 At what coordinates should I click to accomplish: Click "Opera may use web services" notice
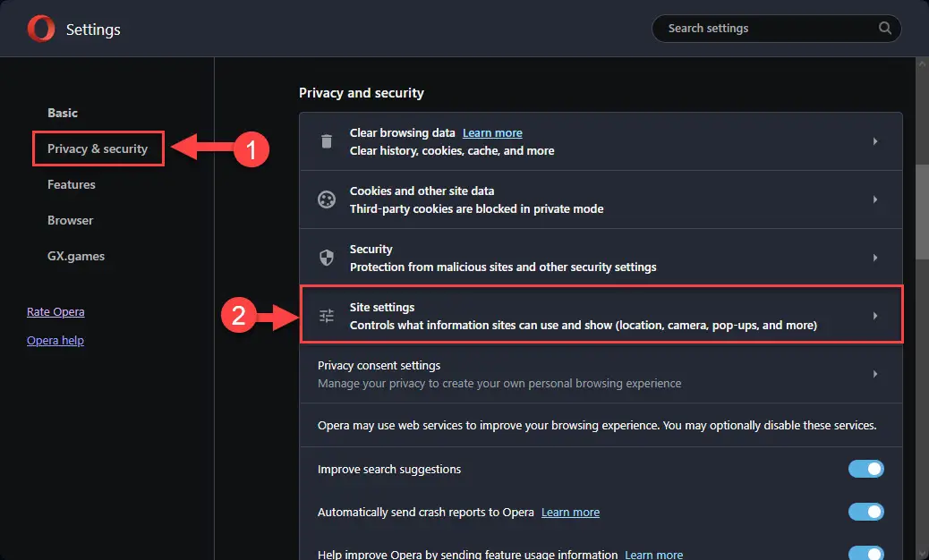point(597,425)
